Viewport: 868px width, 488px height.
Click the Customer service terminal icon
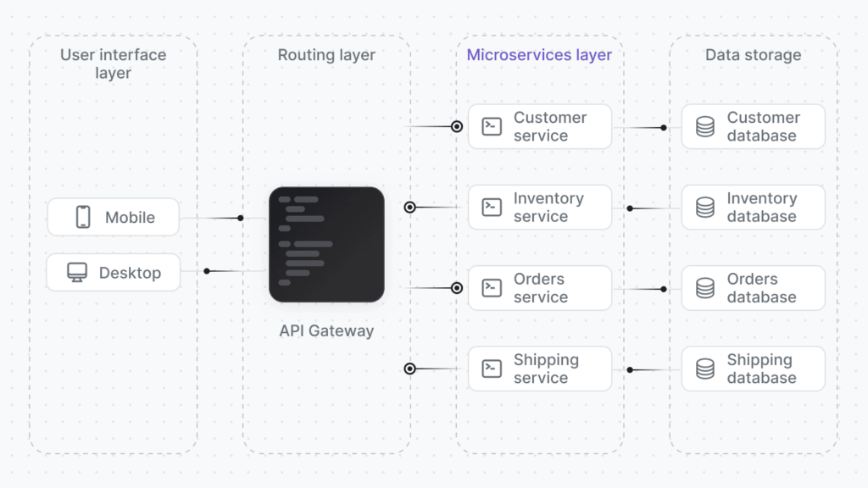click(x=491, y=125)
